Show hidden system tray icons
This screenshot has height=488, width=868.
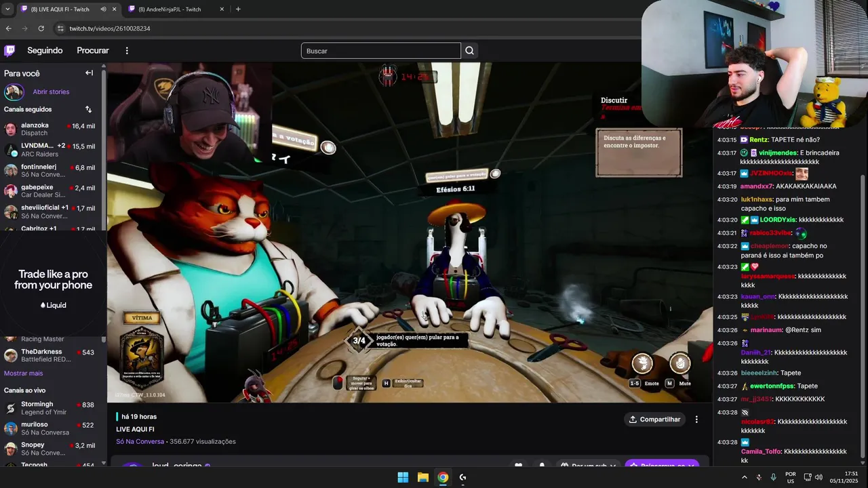(x=744, y=477)
